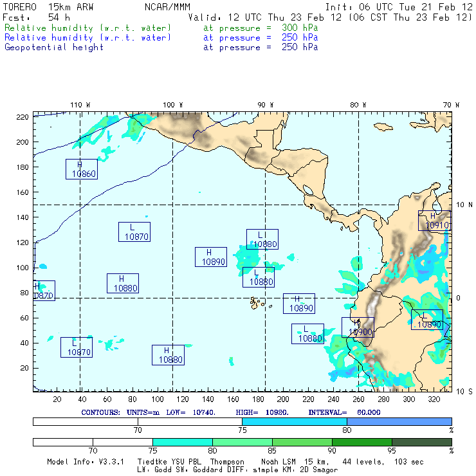Pick the dark green 90–95% swatch
476x476 pixels.
coord(362,442)
